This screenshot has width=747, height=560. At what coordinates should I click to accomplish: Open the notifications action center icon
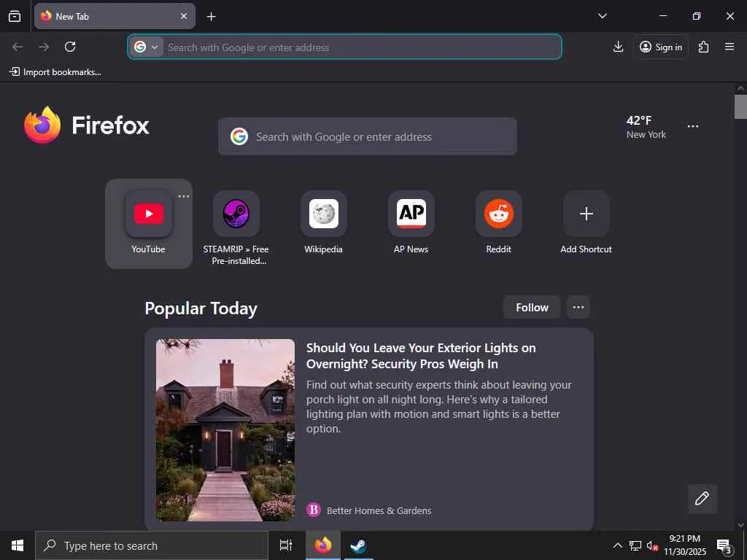(724, 545)
